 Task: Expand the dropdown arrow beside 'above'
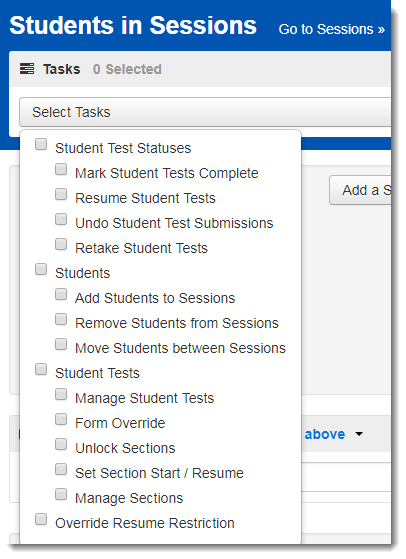tap(359, 434)
